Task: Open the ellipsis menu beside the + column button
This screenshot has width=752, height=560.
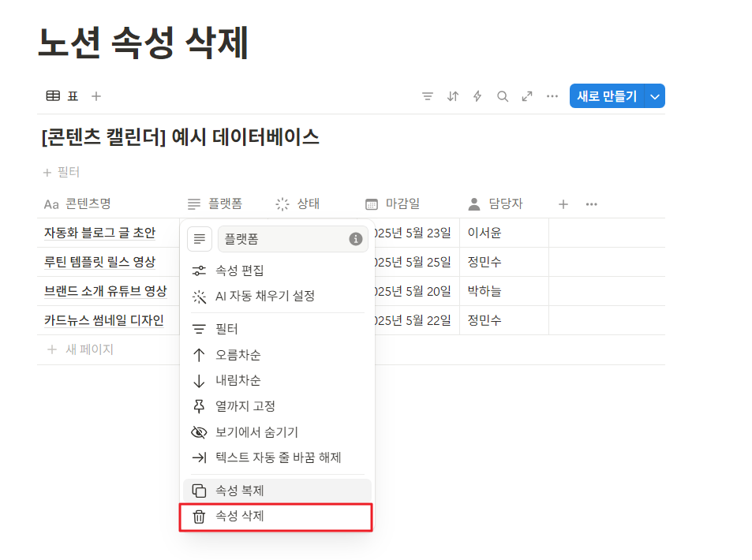Action: tap(591, 203)
